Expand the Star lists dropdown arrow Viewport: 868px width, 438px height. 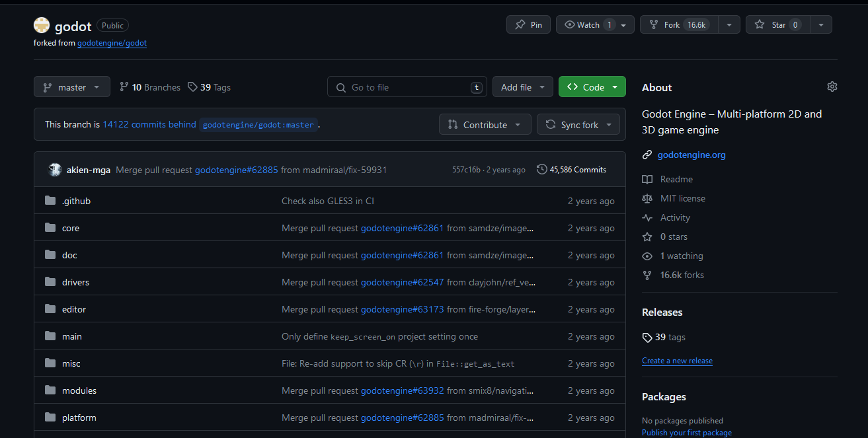[820, 24]
